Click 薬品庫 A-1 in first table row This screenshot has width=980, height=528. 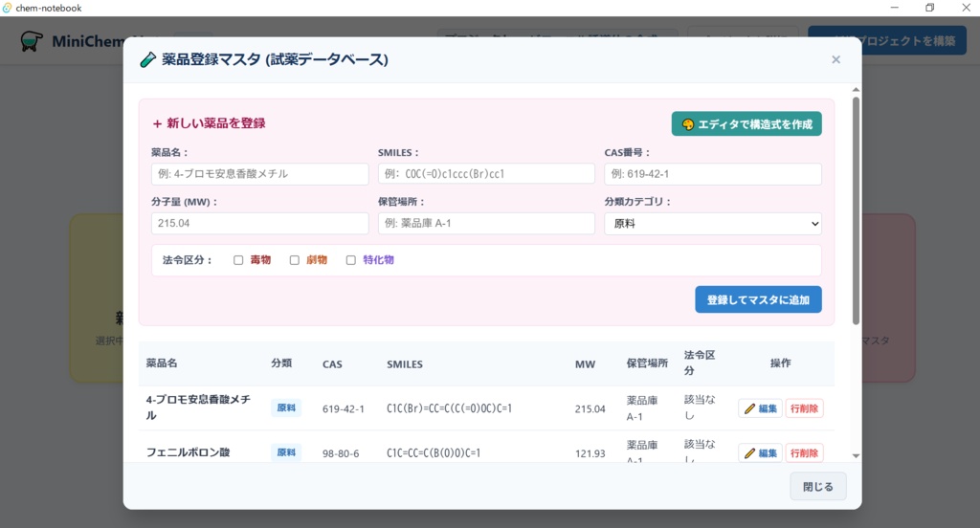click(642, 408)
